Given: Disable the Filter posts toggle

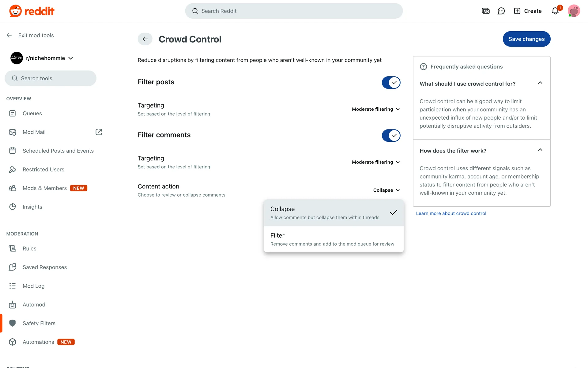Looking at the screenshot, I should (391, 82).
